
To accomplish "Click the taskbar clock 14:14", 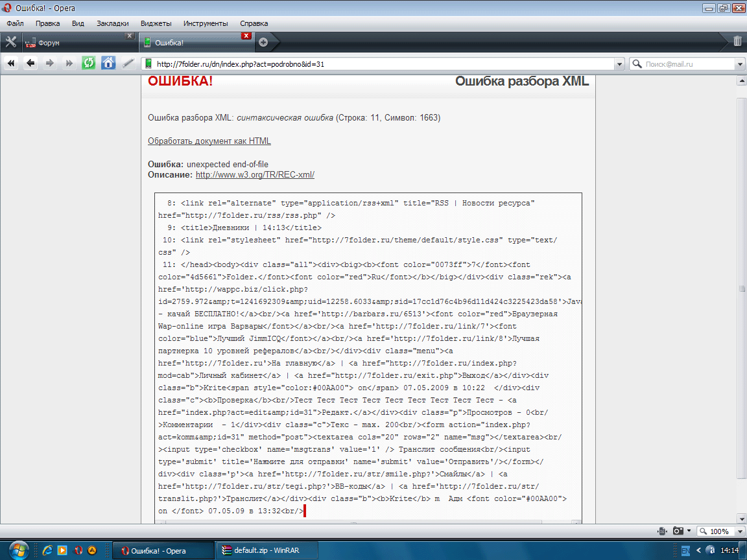I will coord(729,550).
